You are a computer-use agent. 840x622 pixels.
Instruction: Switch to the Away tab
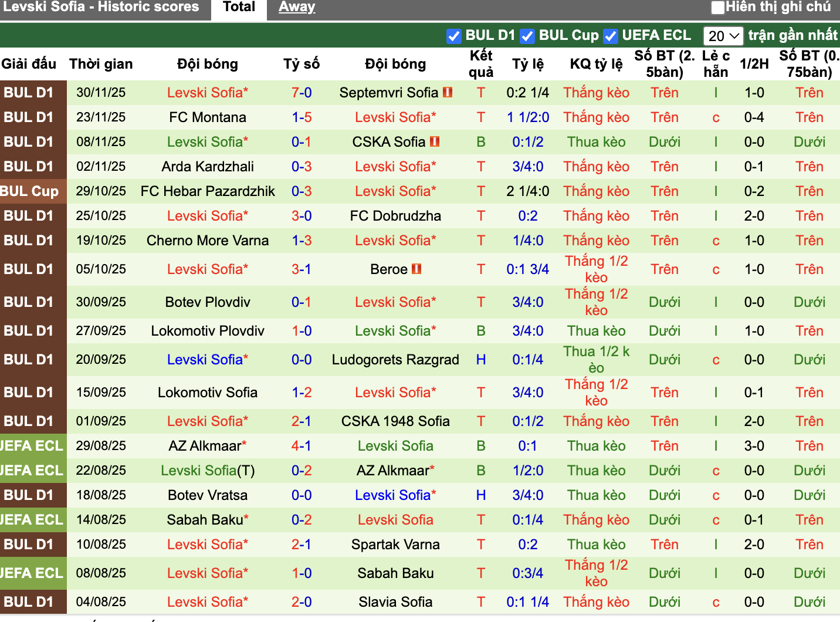[x=296, y=7]
